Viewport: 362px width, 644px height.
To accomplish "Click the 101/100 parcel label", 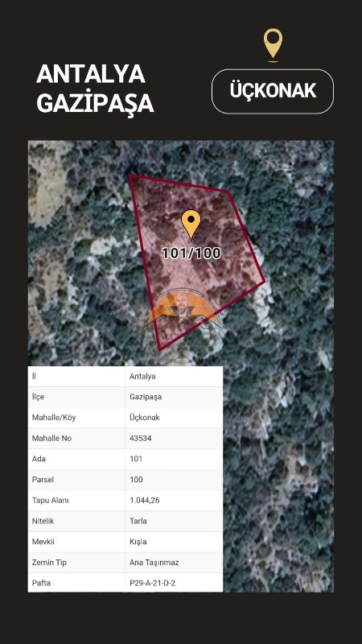I will [191, 253].
